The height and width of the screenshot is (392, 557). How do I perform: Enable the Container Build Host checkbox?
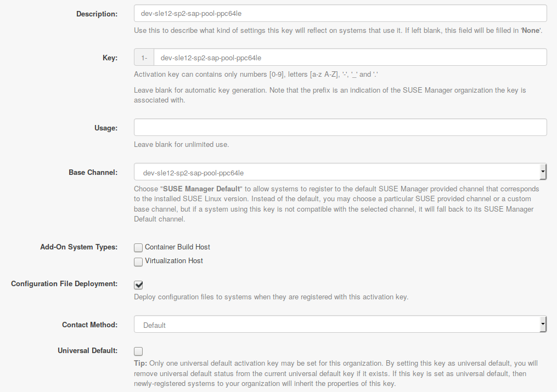tap(138, 247)
